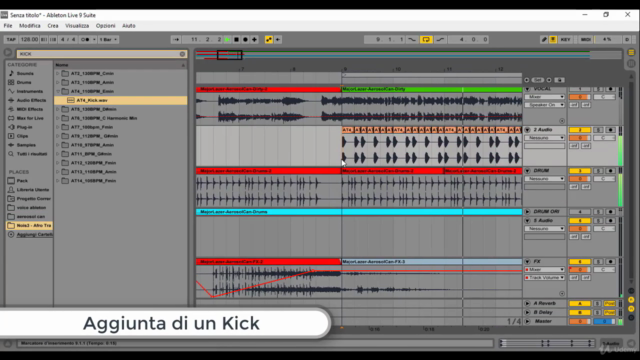
Task: Toggle the metronome button
Action: coord(85,40)
